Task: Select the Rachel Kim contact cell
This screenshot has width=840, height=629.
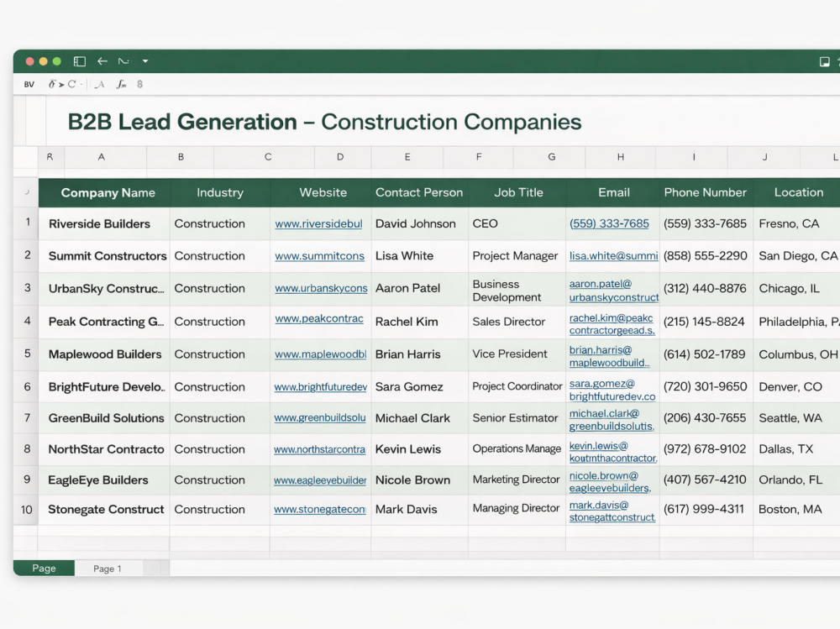Action: (x=419, y=322)
